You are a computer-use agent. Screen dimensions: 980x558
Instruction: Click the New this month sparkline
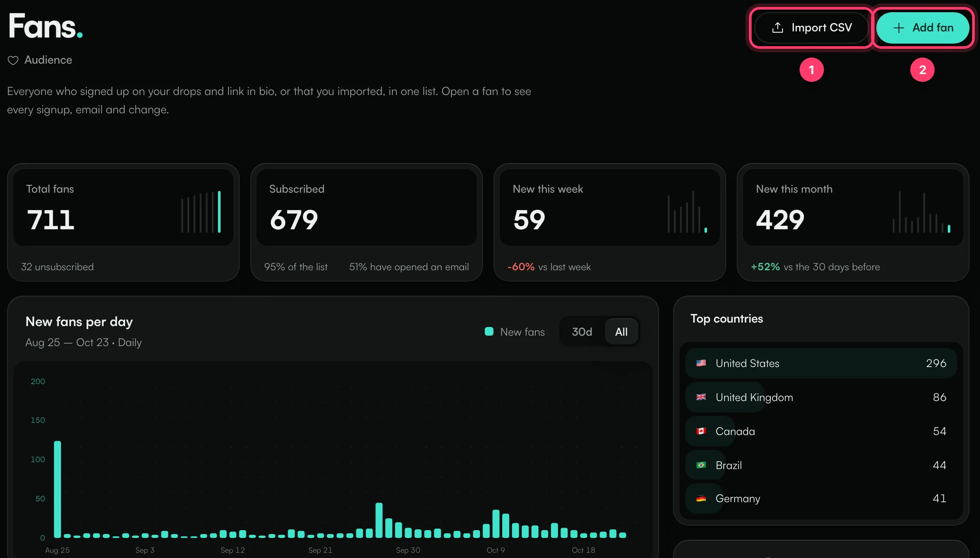point(922,212)
